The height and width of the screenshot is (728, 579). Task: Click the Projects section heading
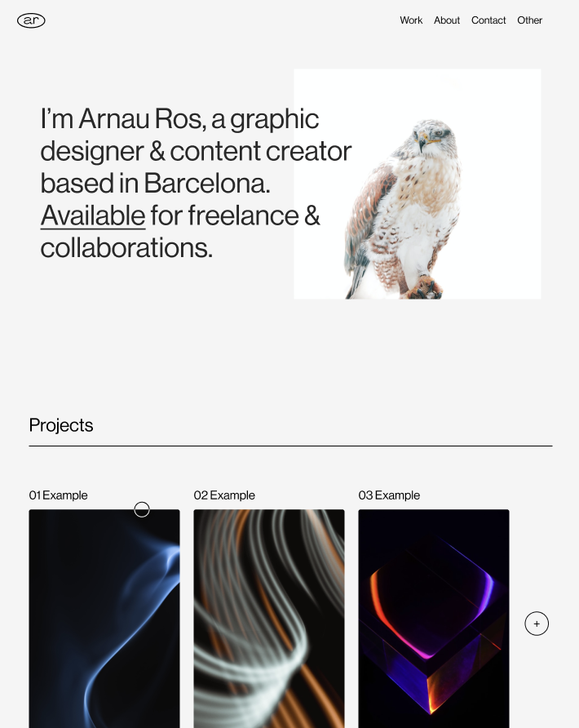point(61,425)
